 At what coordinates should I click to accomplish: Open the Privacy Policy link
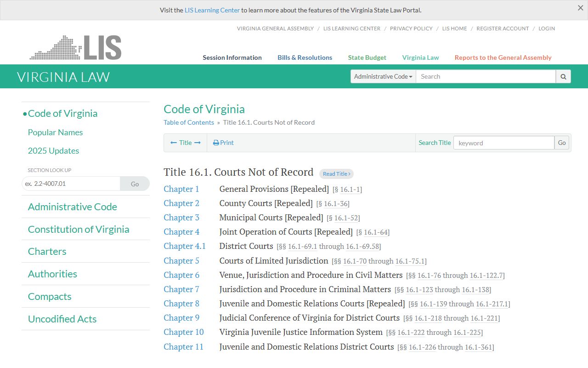411,29
